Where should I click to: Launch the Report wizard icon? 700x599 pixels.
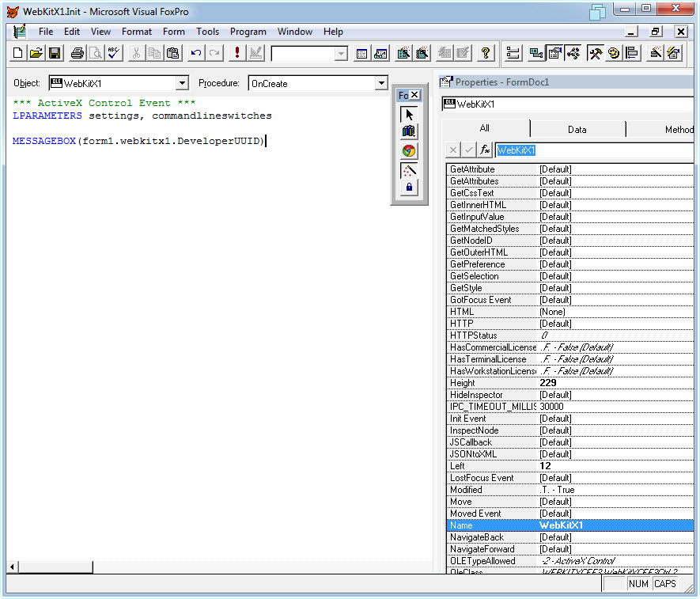pos(422,53)
